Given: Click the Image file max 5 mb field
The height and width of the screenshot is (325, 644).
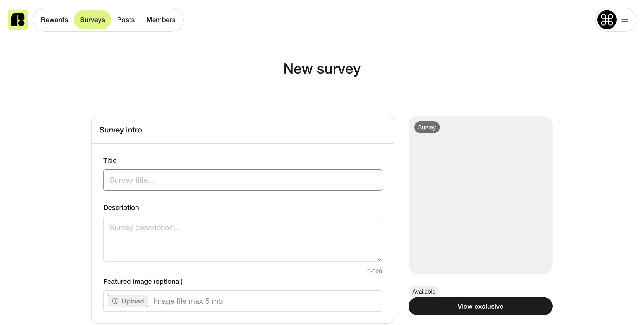Looking at the screenshot, I should coord(242,301).
